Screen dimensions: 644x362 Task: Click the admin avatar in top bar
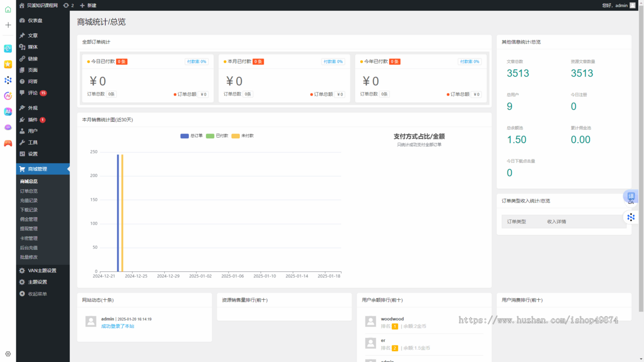pyautogui.click(x=632, y=5)
